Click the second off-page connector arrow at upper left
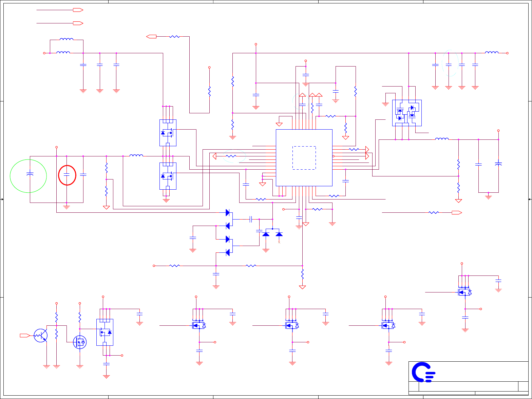 (78, 23)
